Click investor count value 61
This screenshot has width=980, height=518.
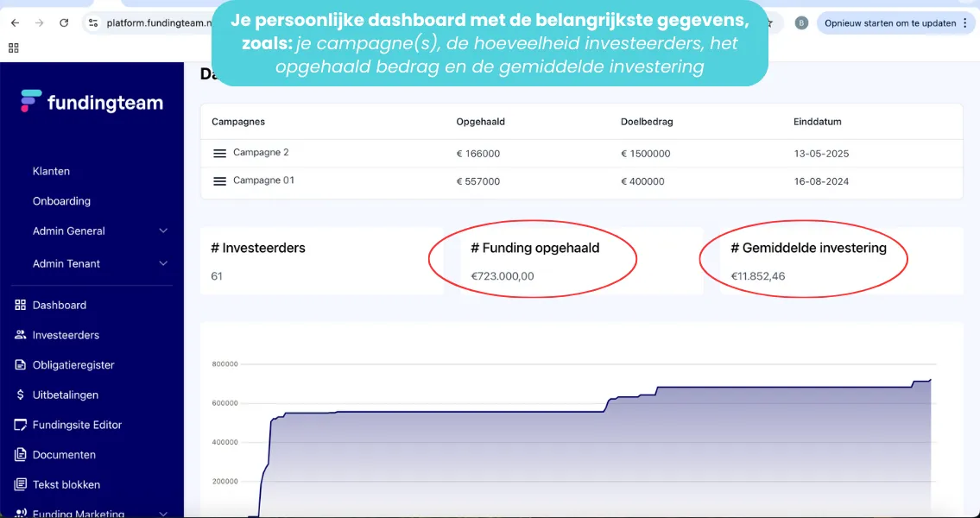coord(217,275)
